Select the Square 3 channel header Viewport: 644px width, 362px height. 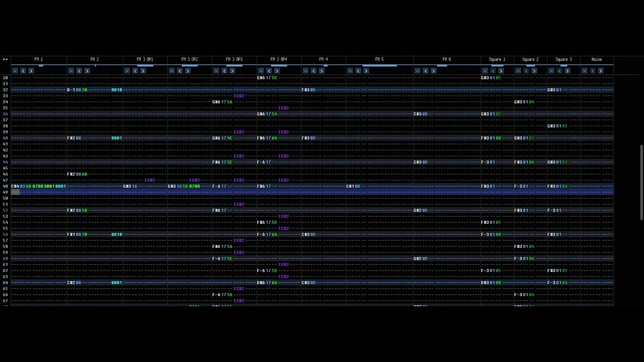(563, 59)
